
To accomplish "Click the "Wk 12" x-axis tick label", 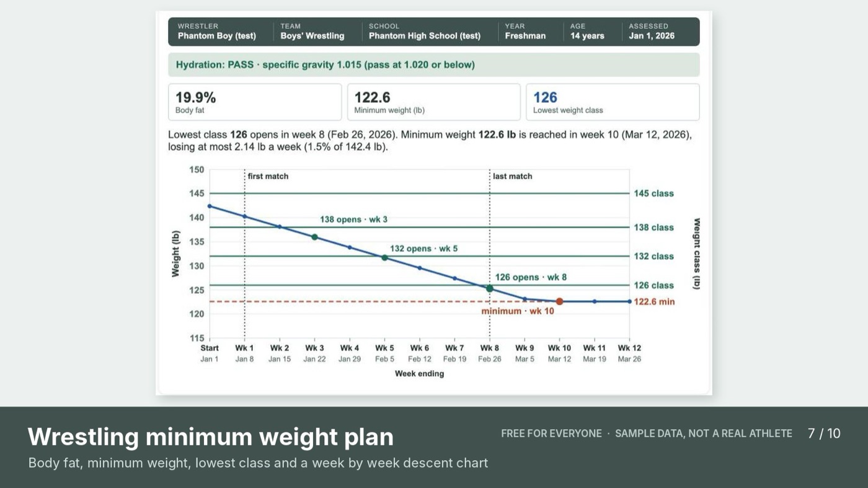I will 629,348.
